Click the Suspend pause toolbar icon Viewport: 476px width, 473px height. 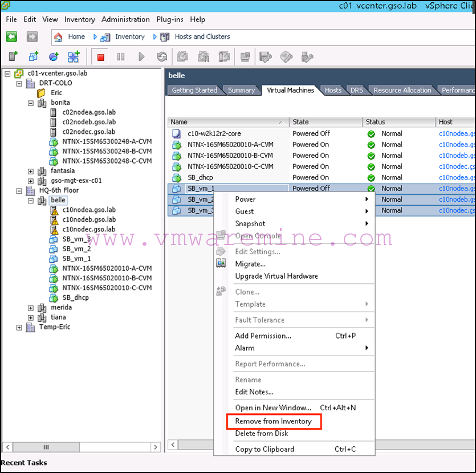120,57
